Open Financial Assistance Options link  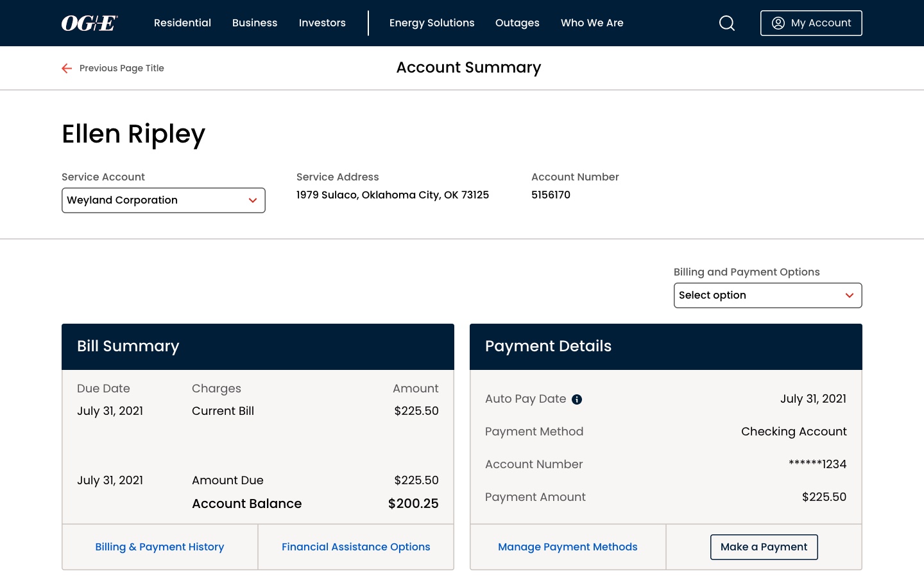point(356,547)
